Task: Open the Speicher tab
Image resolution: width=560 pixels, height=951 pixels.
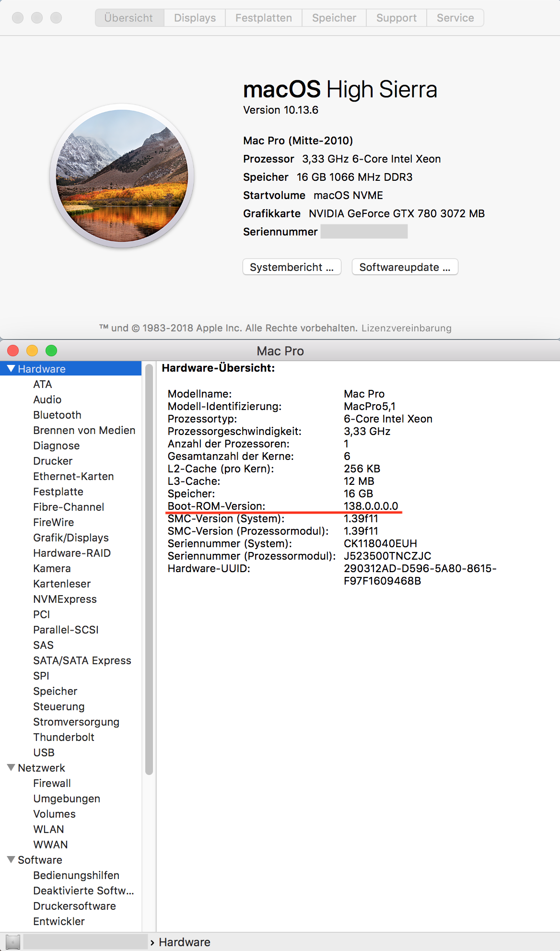Action: click(x=334, y=18)
